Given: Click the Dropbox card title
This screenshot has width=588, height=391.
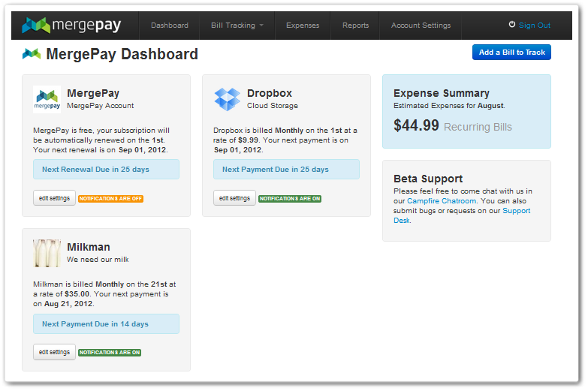Looking at the screenshot, I should click(270, 93).
